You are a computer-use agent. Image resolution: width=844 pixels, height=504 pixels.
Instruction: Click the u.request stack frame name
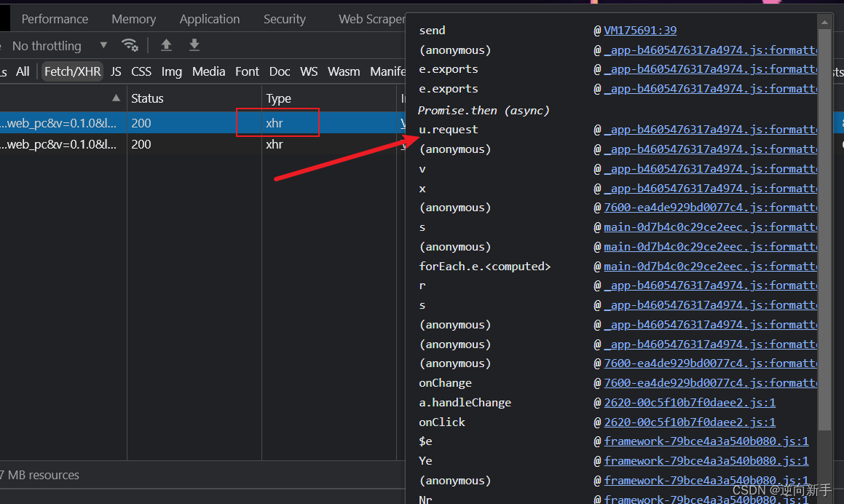(448, 129)
